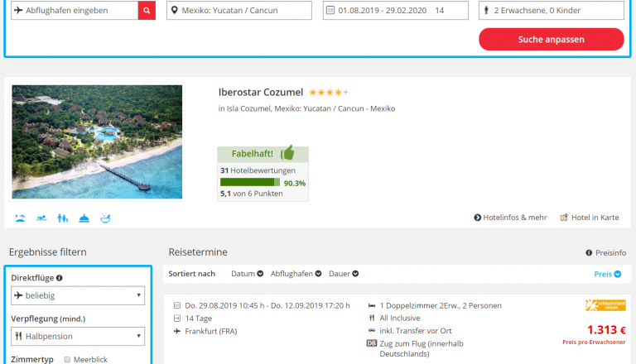The width and height of the screenshot is (636, 364).
Task: Click the Mexiko: Yucatan / Cancun destination field
Action: [239, 10]
